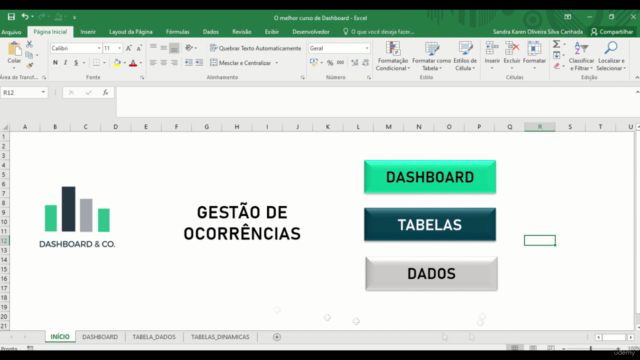Image resolution: width=640 pixels, height=360 pixels.
Task: Increase the indent
Action: pos(199,63)
